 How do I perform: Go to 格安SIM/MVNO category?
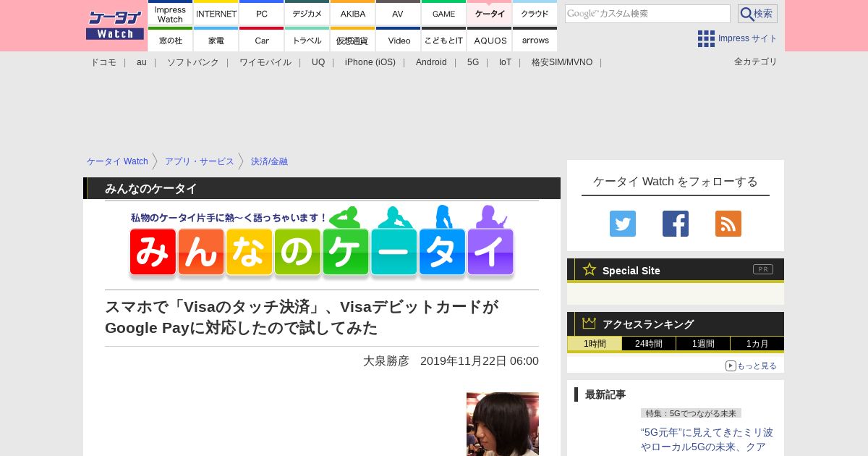[x=562, y=62]
